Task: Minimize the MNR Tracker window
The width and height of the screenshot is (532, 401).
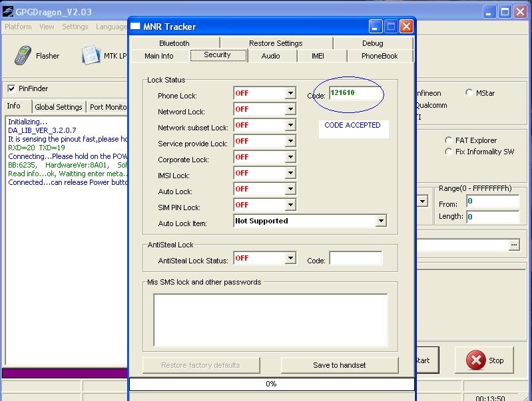Action: coord(376,27)
